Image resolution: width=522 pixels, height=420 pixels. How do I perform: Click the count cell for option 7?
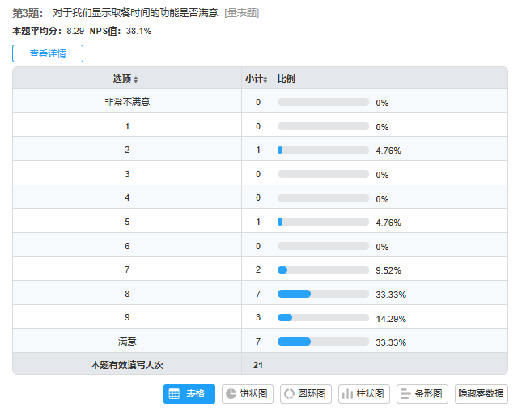point(258,270)
